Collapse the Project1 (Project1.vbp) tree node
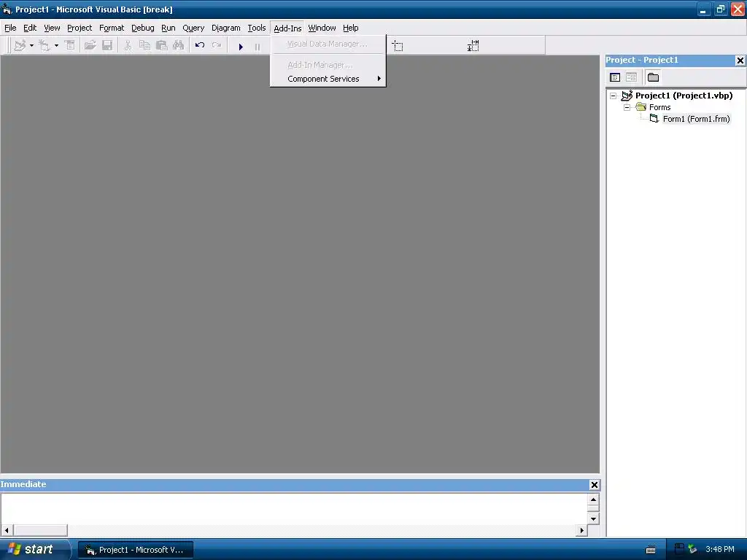This screenshot has height=560, width=747. pyautogui.click(x=614, y=96)
